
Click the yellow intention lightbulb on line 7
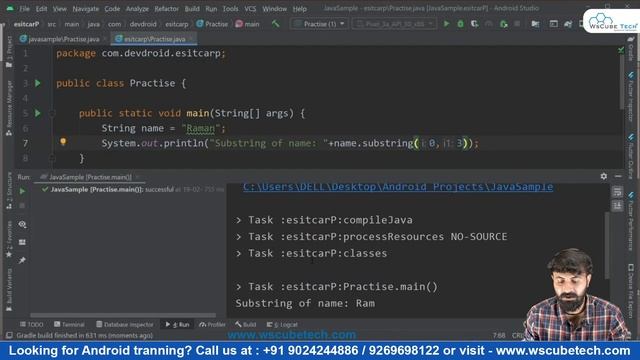(63, 142)
